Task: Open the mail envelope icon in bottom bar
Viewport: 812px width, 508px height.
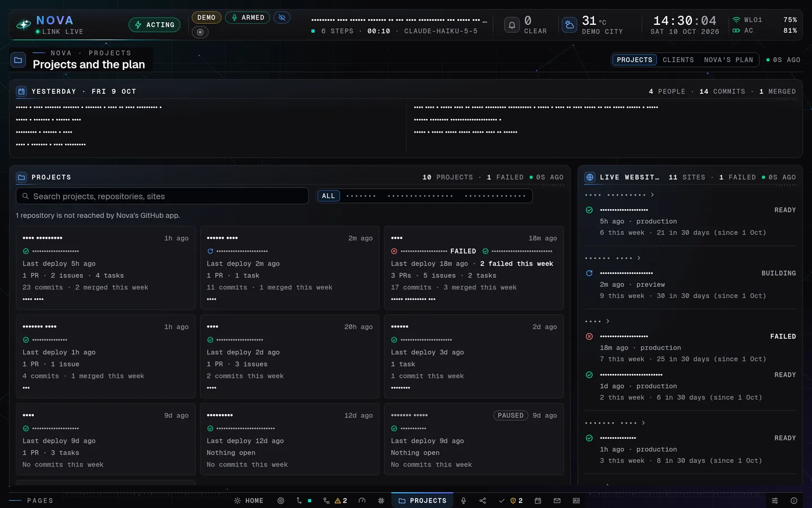Action: pyautogui.click(x=557, y=501)
